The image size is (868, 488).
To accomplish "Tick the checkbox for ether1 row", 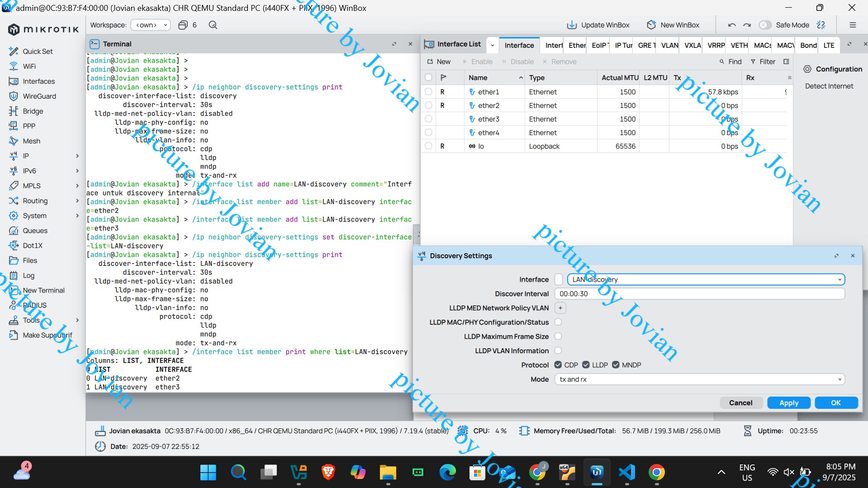I will (x=428, y=92).
